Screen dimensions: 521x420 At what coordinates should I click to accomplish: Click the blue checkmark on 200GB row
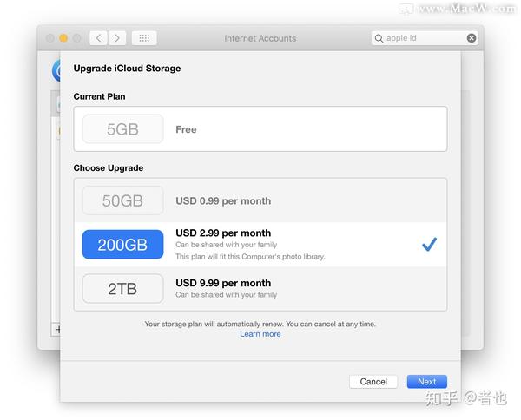click(429, 245)
